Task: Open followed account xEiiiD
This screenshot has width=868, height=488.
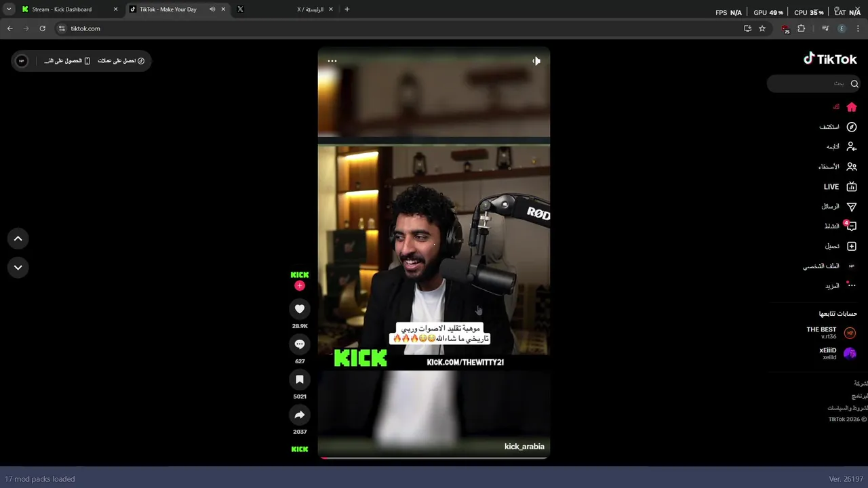Action: coord(838,353)
